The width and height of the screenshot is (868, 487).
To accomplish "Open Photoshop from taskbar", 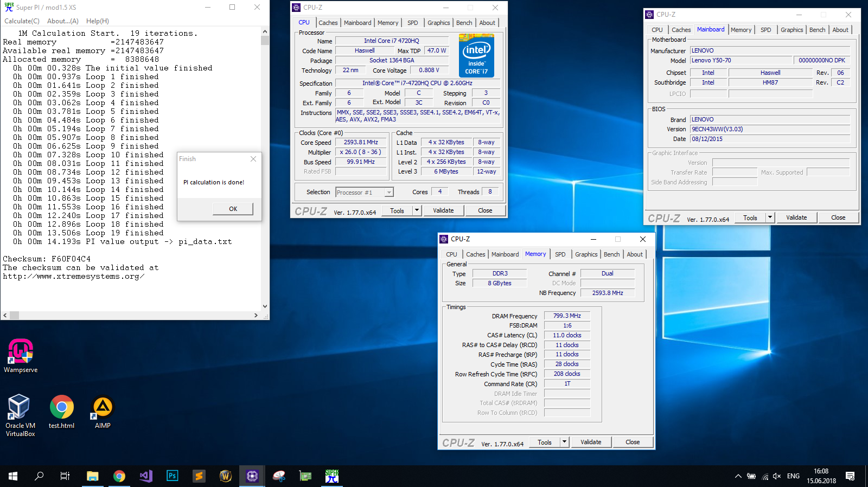I will pos(172,476).
